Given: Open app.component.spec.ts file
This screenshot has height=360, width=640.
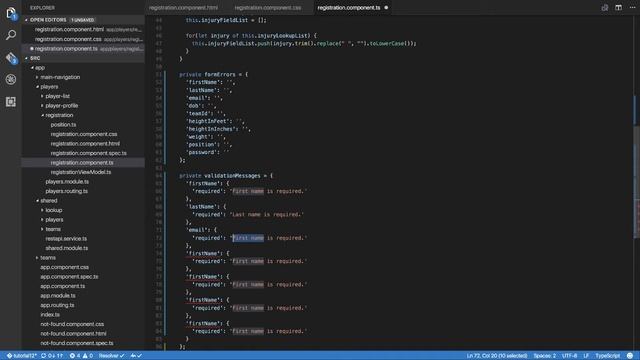Looking at the screenshot, I should pos(69,276).
